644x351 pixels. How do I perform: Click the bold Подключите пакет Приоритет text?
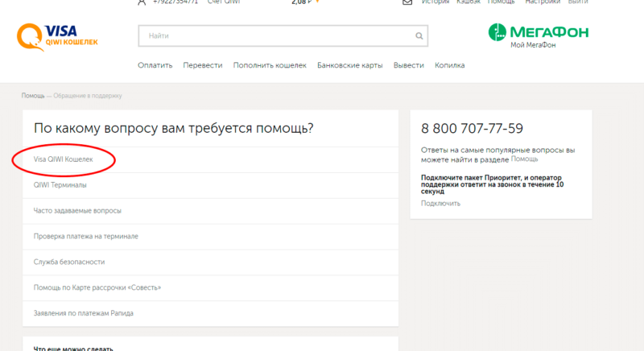click(492, 184)
